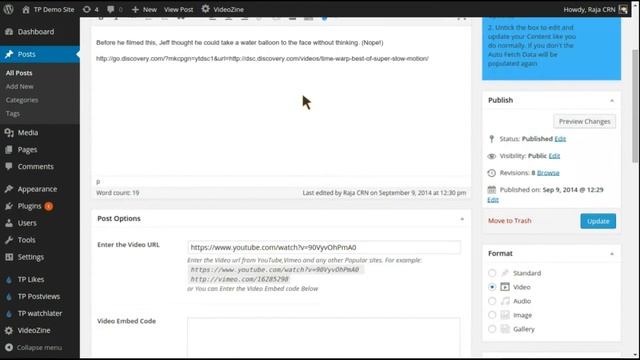Click the revisions clock icon
The height and width of the screenshot is (360, 640).
point(491,173)
